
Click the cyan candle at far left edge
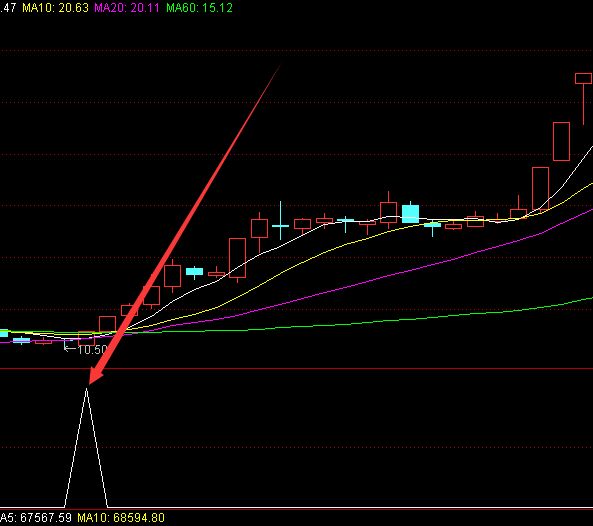(x=4, y=333)
